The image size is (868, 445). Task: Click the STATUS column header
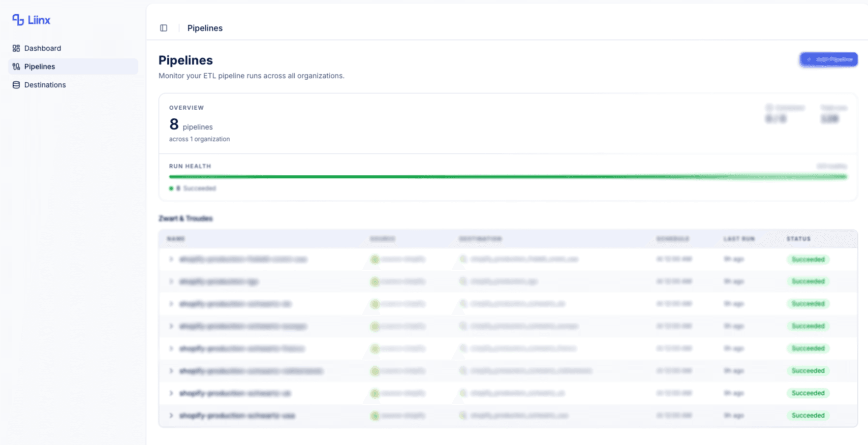(x=798, y=239)
